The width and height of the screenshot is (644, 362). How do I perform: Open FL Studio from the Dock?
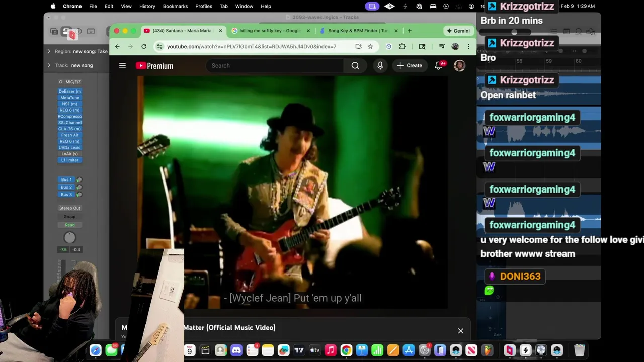click(x=488, y=350)
